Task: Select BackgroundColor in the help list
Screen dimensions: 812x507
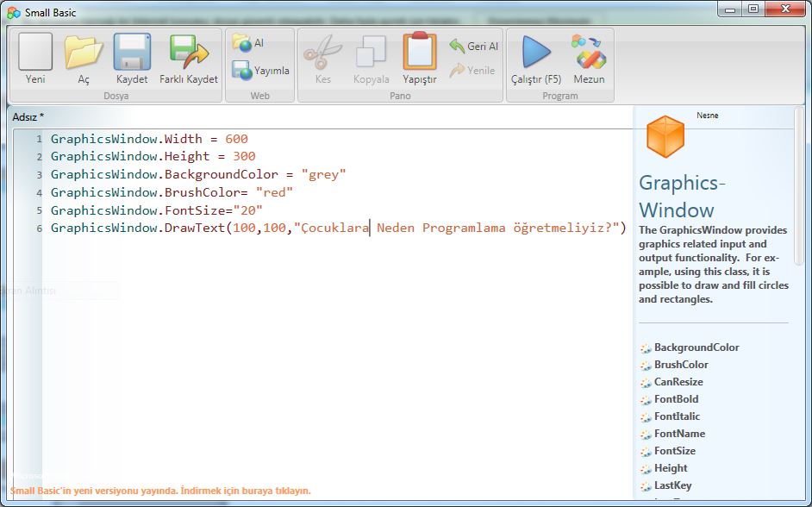Action: pos(696,347)
